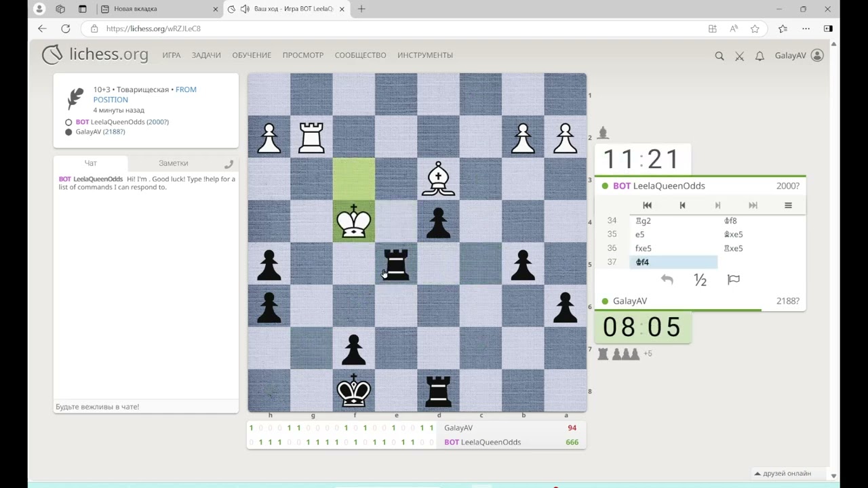Select the white king on the board
This screenshot has width=868, height=488.
tap(354, 222)
